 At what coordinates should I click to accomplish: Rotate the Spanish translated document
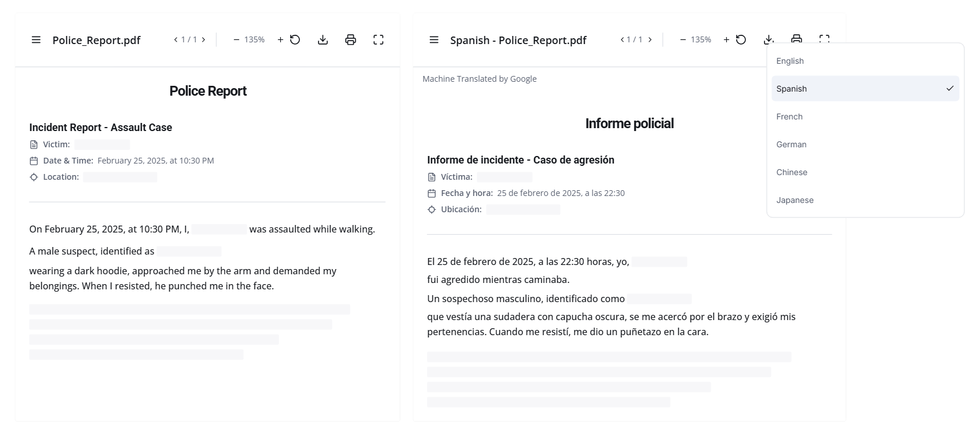[x=741, y=39]
